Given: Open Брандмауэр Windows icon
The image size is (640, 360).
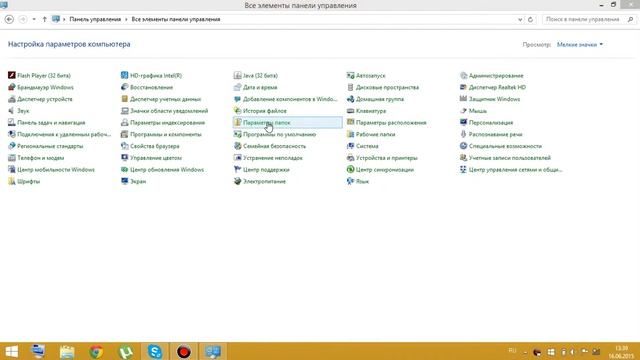Looking at the screenshot, I should 11,87.
